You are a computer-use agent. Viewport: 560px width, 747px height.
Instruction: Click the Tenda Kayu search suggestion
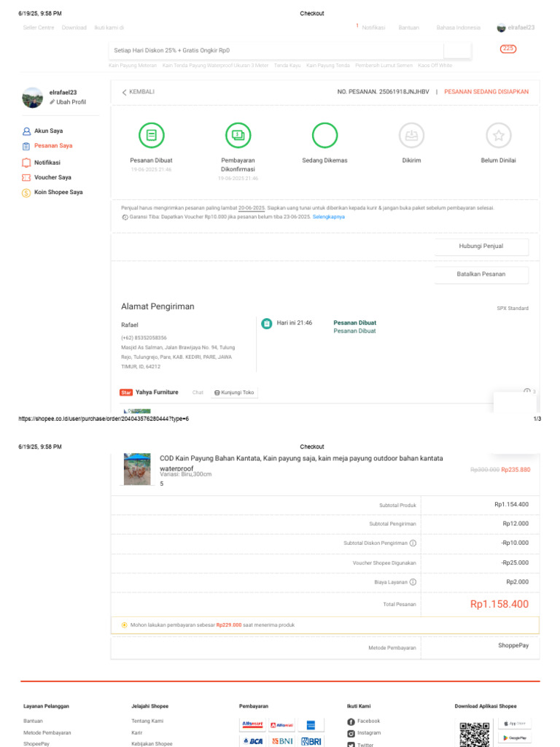[x=287, y=65]
